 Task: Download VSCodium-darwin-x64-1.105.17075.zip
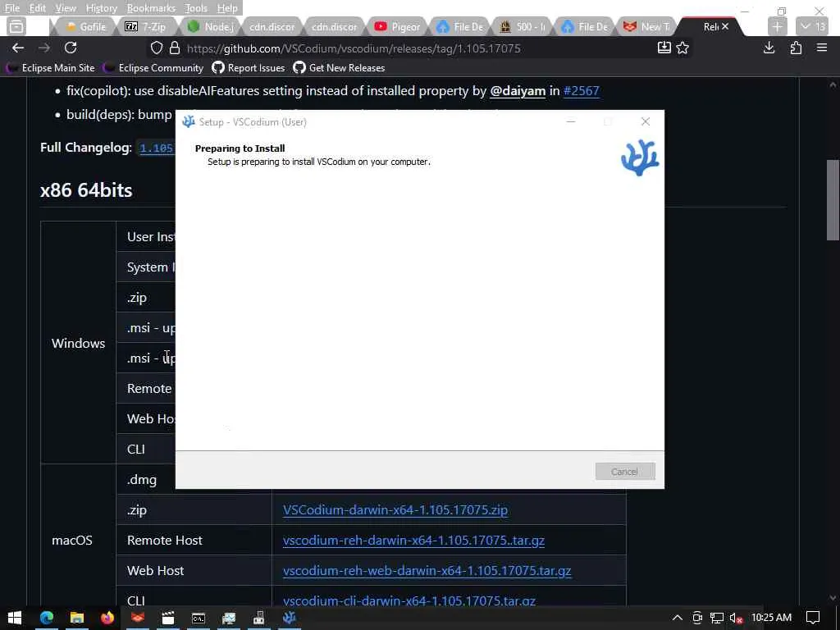(395, 510)
